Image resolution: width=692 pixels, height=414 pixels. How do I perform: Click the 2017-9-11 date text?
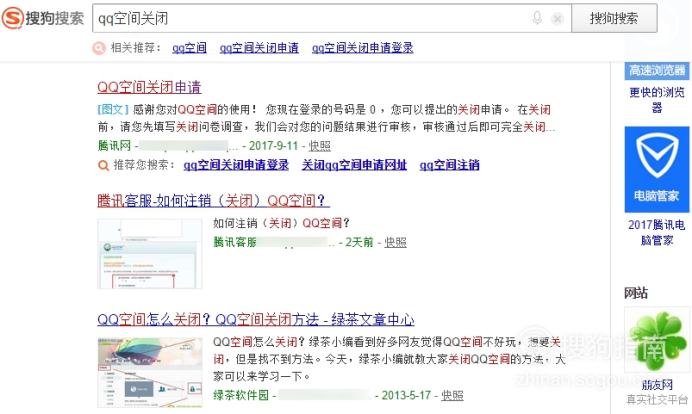coord(273,146)
